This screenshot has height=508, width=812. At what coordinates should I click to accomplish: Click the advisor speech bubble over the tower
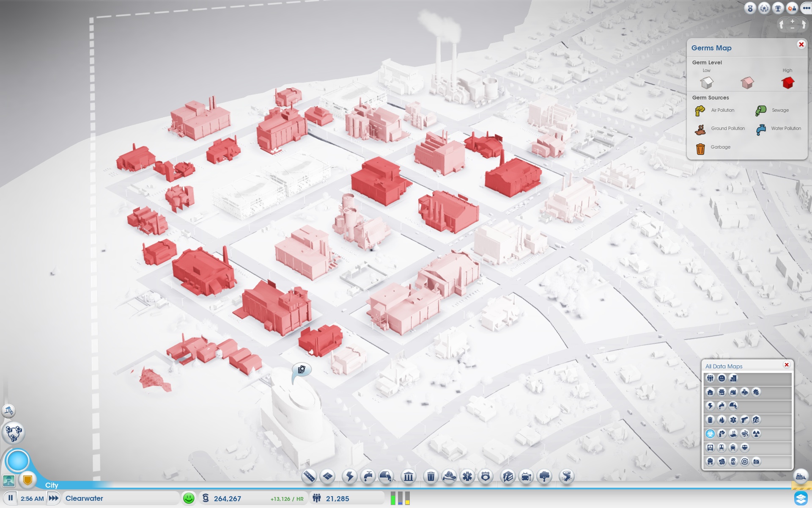pos(302,370)
